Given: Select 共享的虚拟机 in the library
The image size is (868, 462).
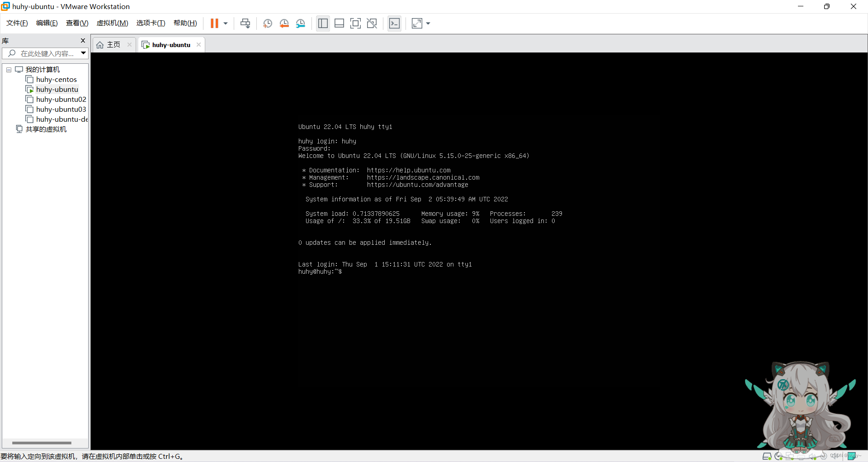Looking at the screenshot, I should tap(46, 129).
